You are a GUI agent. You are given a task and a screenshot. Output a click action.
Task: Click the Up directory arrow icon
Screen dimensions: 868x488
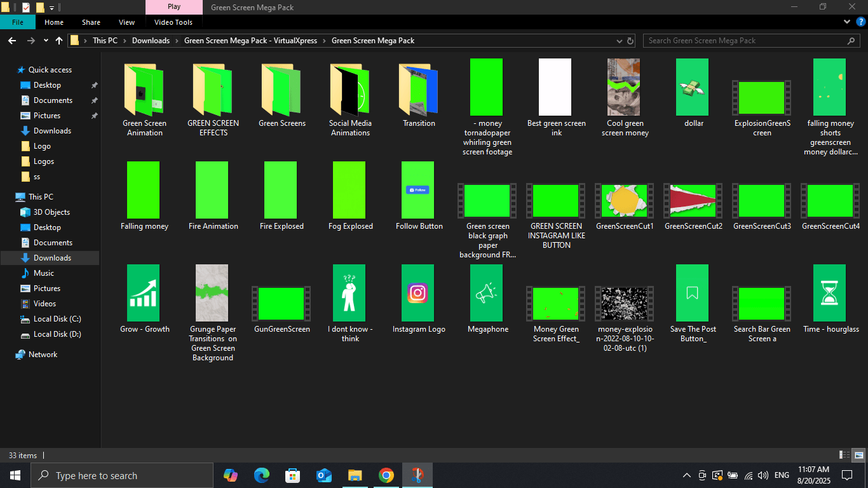click(59, 41)
